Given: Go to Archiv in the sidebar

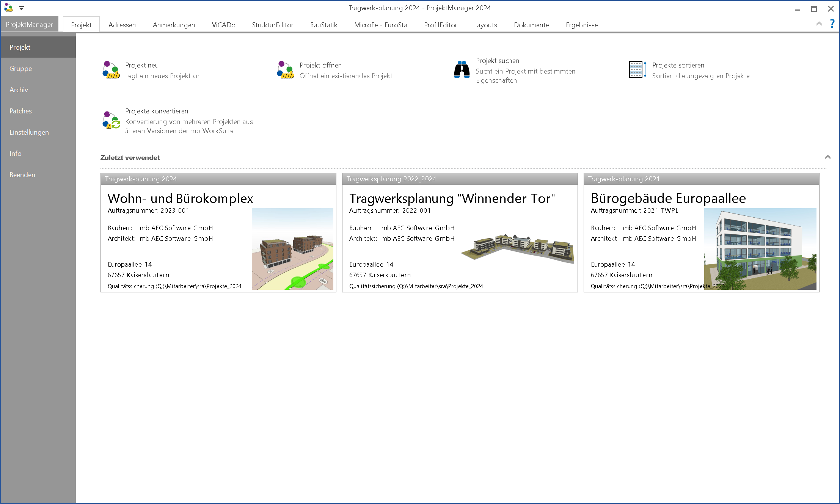Looking at the screenshot, I should 19,90.
